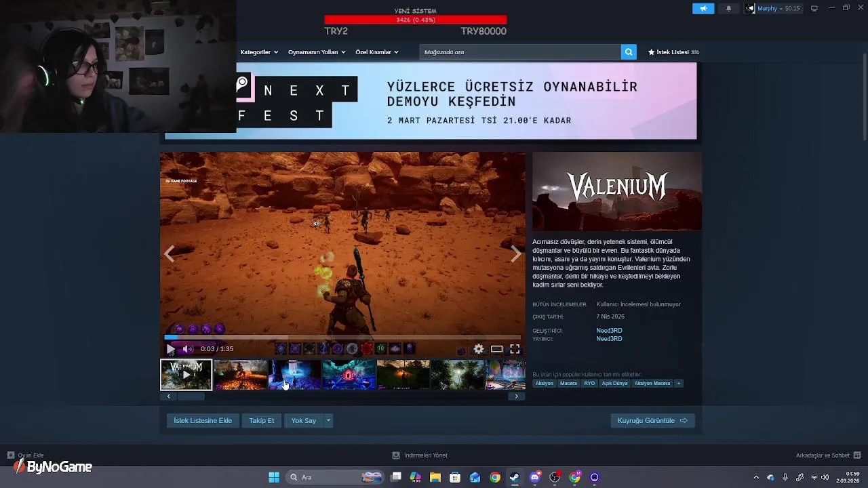868x488 pixels.
Task: Show hidden system tray icons chevron
Action: [x=756, y=477]
